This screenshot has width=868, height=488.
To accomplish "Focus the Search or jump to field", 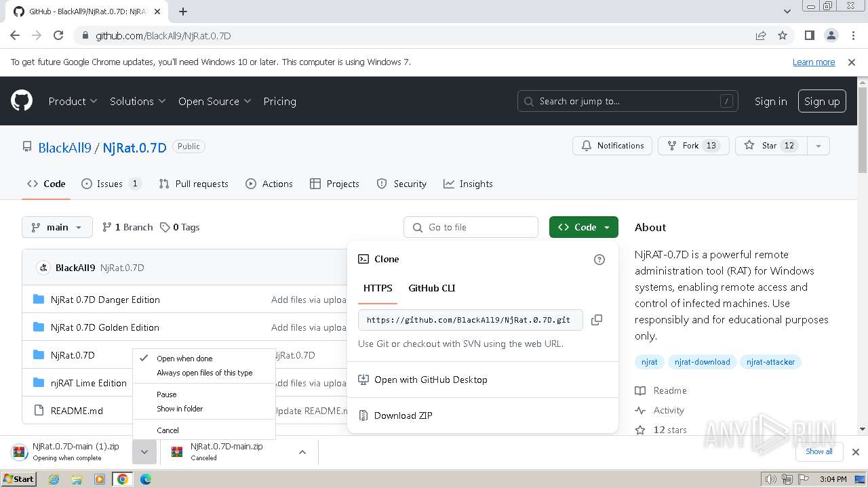I will click(x=627, y=101).
